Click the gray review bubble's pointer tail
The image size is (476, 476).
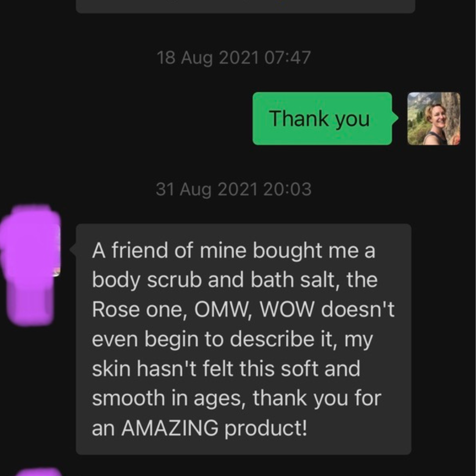click(x=73, y=250)
